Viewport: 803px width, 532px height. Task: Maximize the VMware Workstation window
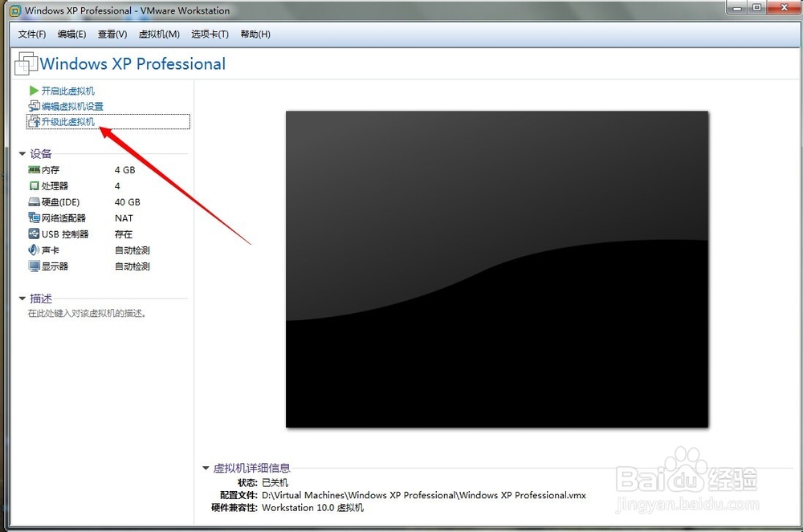pos(756,8)
